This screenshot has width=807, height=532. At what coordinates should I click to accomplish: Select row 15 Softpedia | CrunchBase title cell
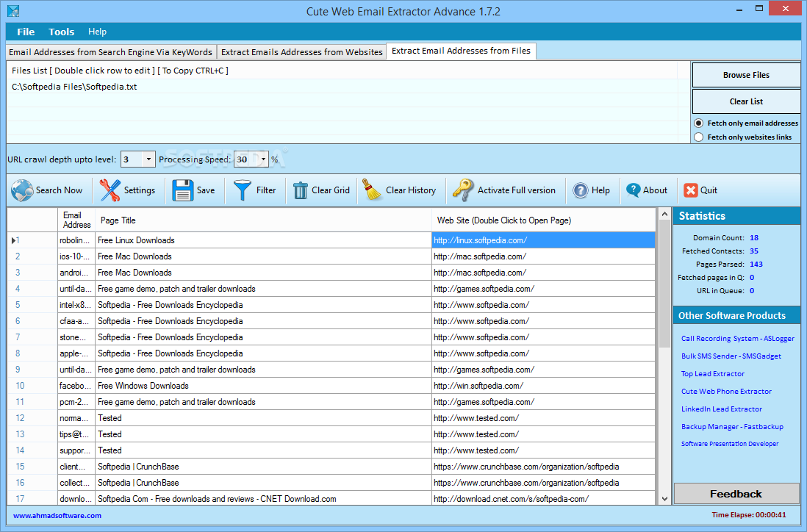tap(263, 467)
